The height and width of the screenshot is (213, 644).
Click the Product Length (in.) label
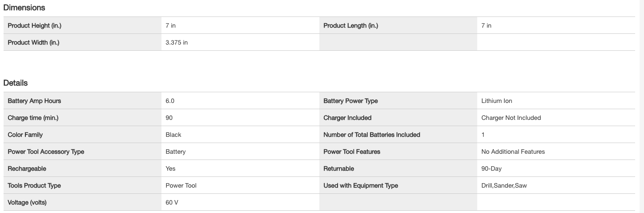pos(350,25)
